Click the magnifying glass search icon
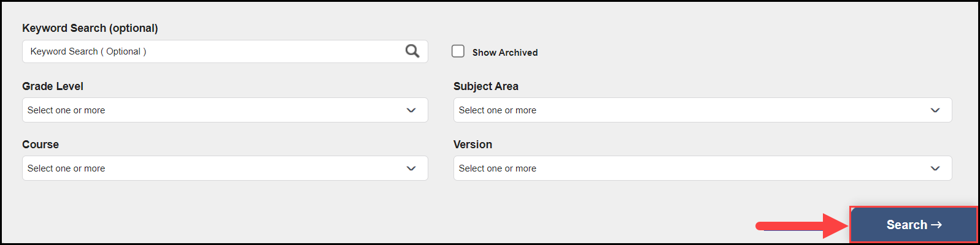 [412, 51]
